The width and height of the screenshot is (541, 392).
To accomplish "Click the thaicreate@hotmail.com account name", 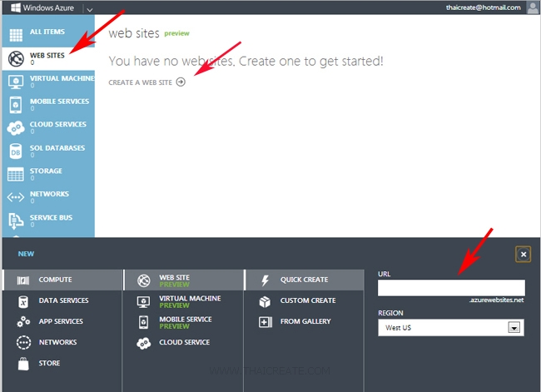I will [x=483, y=7].
